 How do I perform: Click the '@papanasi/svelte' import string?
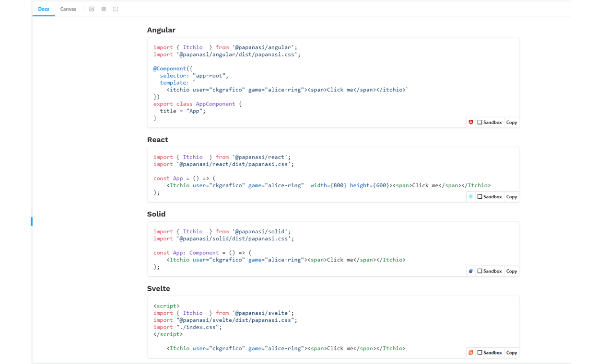point(262,313)
